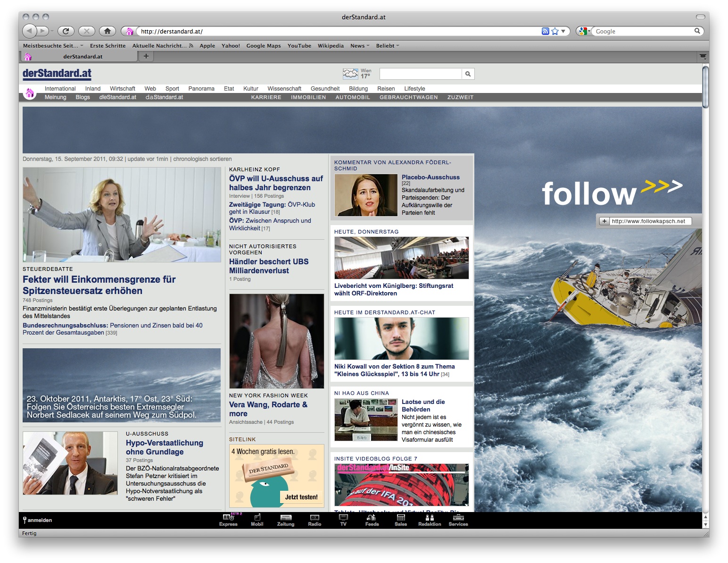Open Mobil in the bottom bar
728x563 pixels.
[257, 520]
